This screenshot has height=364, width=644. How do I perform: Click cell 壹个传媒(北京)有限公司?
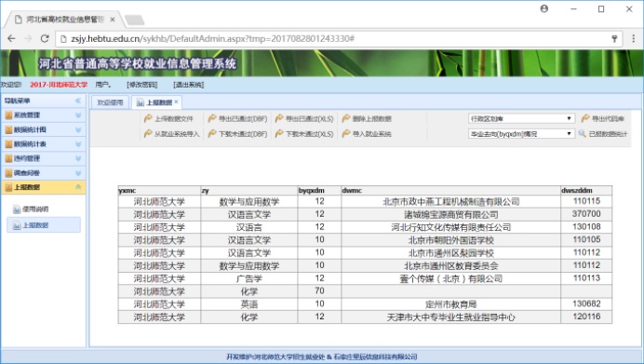[451, 278]
